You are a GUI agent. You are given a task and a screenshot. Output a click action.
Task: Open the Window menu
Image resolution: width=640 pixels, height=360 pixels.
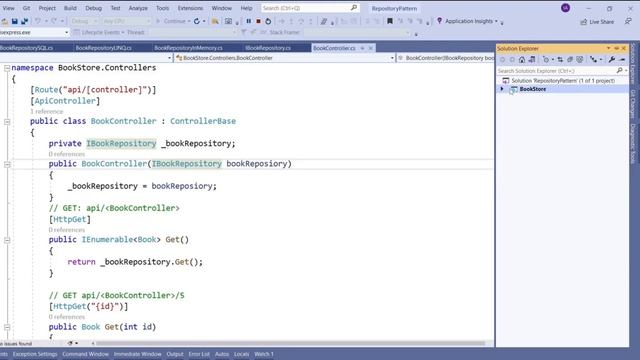222,8
